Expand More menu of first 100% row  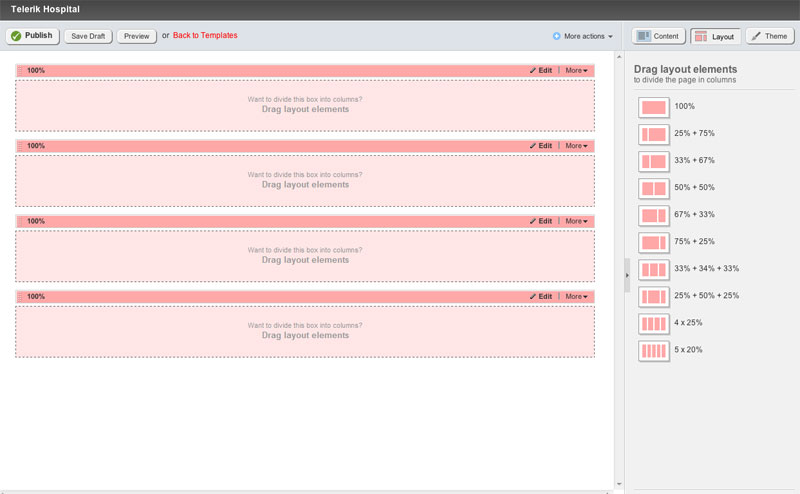(576, 71)
